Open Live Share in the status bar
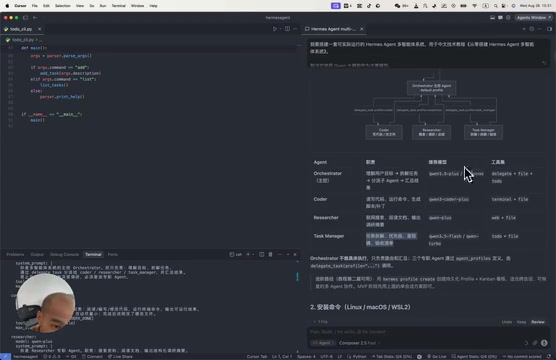The height and width of the screenshot is (360, 556). click(120, 356)
